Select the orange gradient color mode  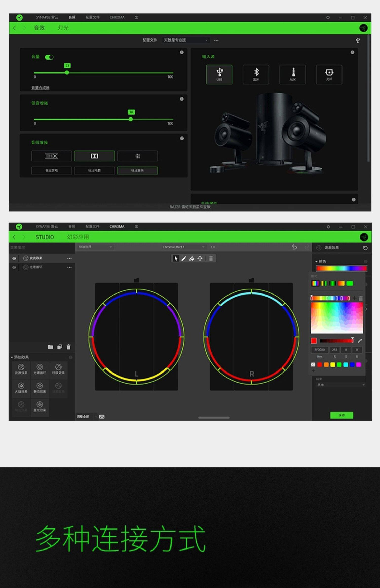pyautogui.click(x=341, y=283)
